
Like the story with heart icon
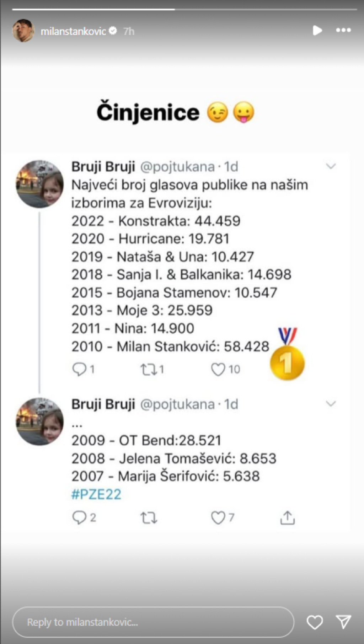[315, 622]
